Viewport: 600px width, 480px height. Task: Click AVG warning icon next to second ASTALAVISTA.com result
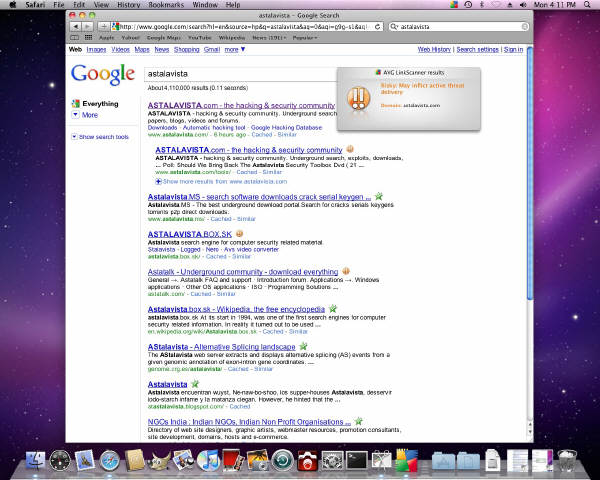click(x=350, y=149)
